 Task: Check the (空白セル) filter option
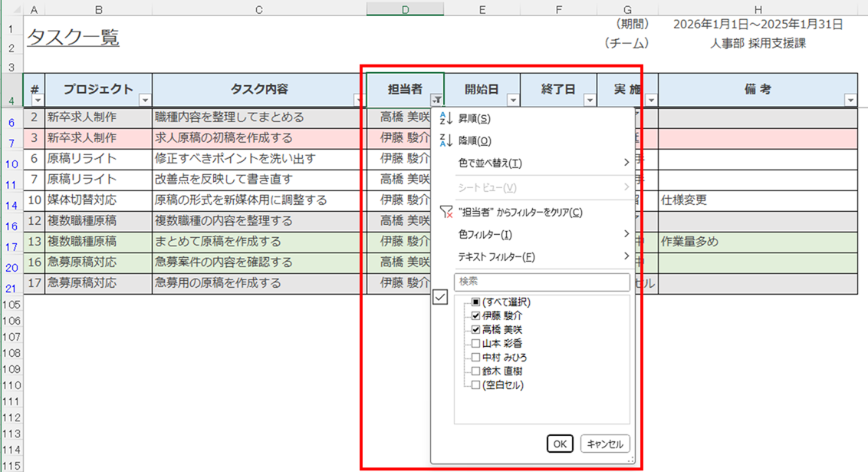coord(476,385)
